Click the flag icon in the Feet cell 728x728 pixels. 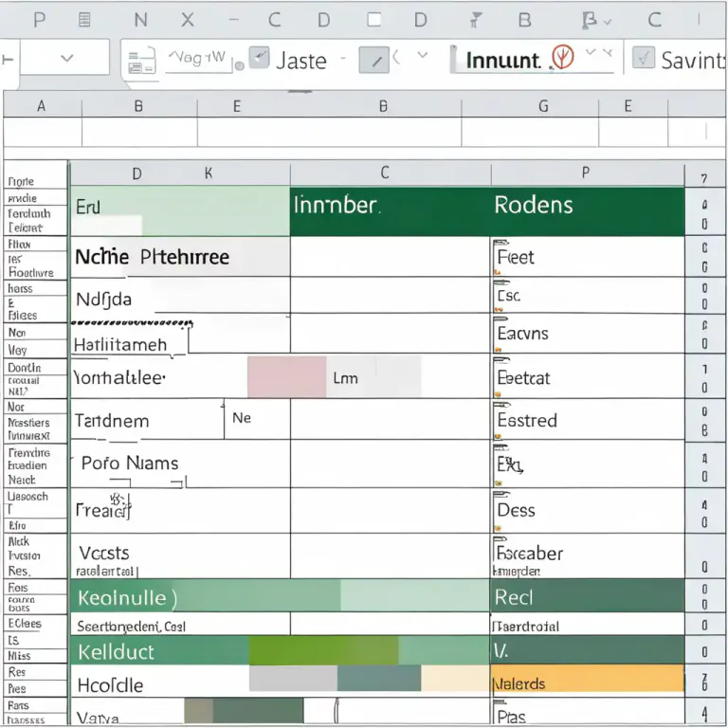500,243
